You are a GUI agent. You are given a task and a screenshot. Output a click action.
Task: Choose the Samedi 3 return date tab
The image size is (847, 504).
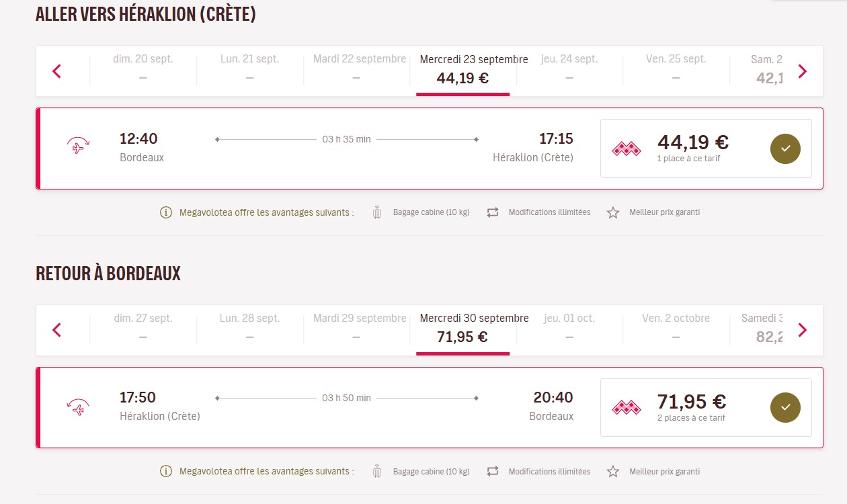point(763,329)
